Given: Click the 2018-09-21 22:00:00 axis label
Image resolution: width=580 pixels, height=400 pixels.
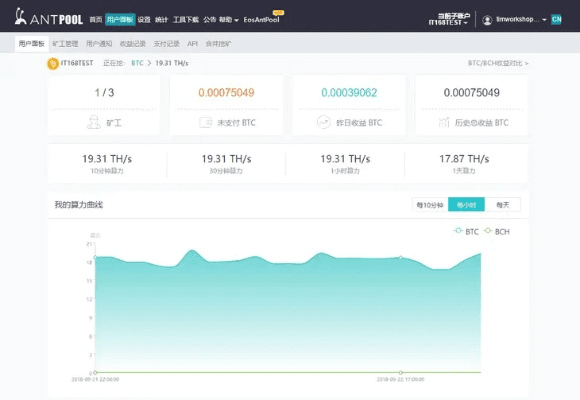Looking at the screenshot, I should click(95, 379).
